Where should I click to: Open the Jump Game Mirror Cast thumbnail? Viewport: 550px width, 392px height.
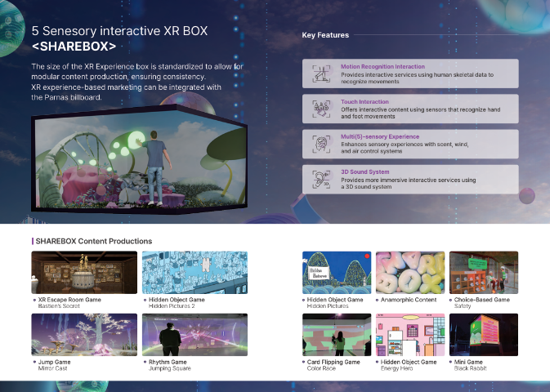[84, 335]
